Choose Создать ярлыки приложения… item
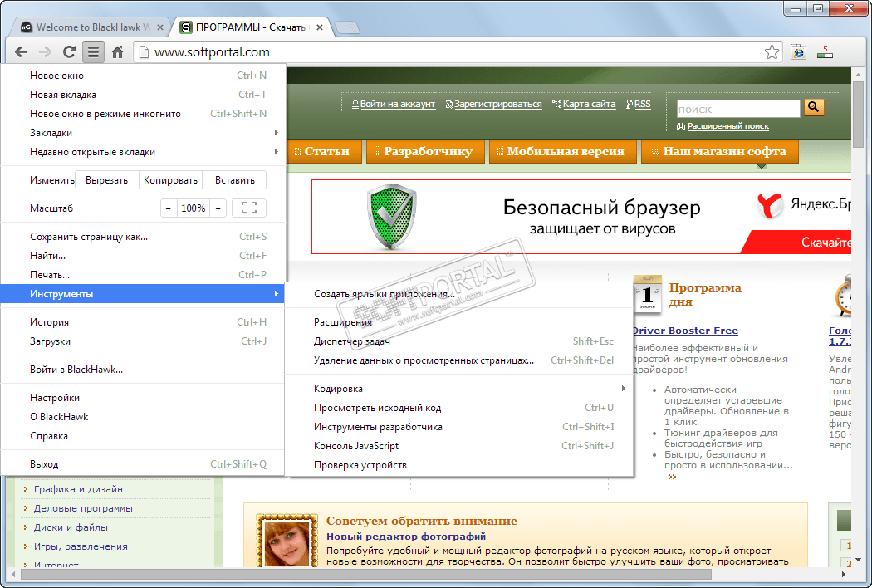The height and width of the screenshot is (588, 872). click(458, 294)
